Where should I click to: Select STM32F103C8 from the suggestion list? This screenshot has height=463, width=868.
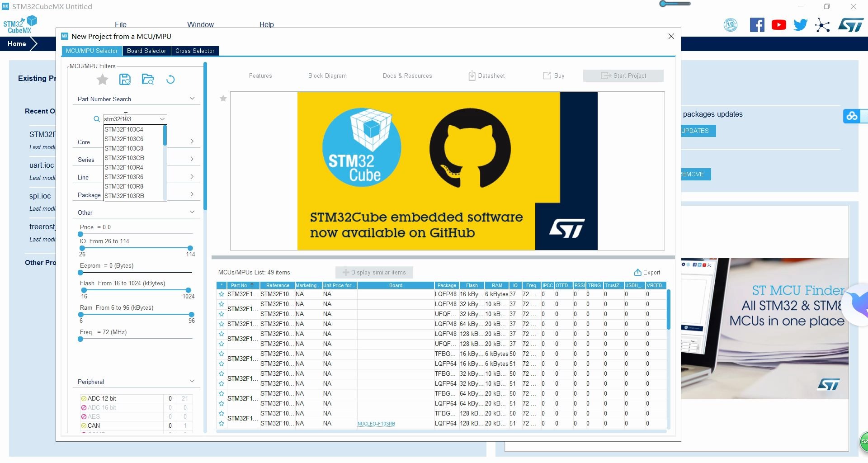coord(124,148)
